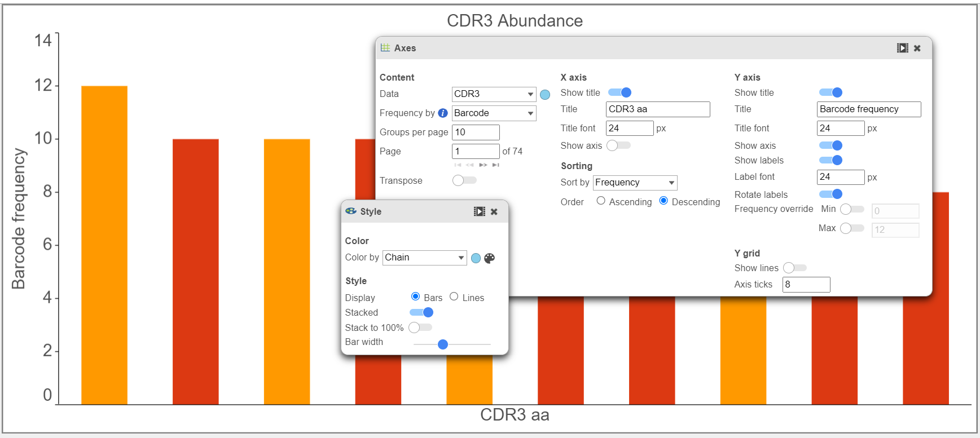The image size is (980, 438).
Task: Expand the Sort by Frequency dropdown
Action: pyautogui.click(x=635, y=183)
